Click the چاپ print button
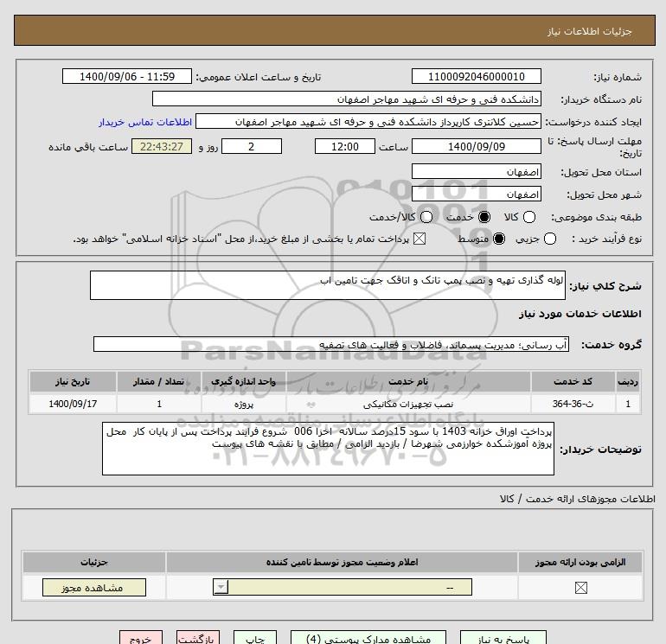Viewport: 666px width, 644px height. 255,638
